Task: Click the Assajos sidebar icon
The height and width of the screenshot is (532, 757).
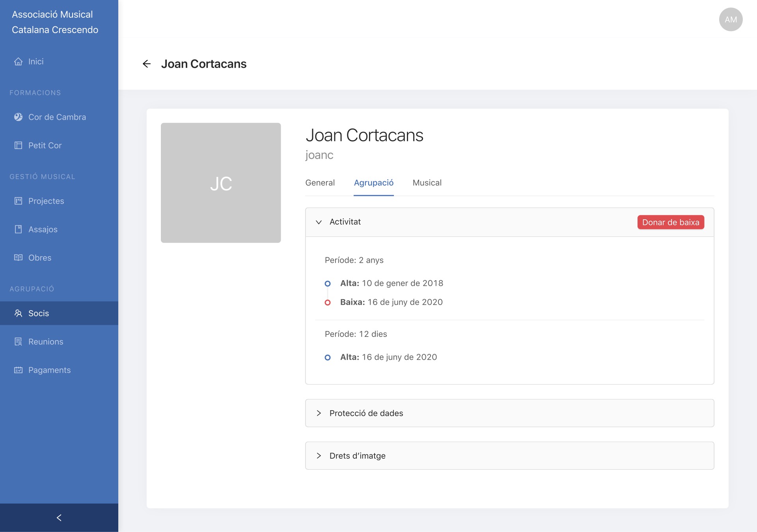Action: 18,229
